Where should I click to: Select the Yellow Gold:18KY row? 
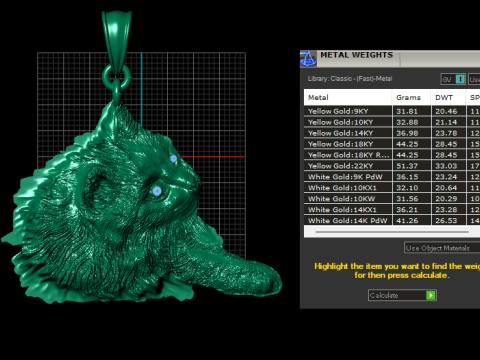click(392, 144)
